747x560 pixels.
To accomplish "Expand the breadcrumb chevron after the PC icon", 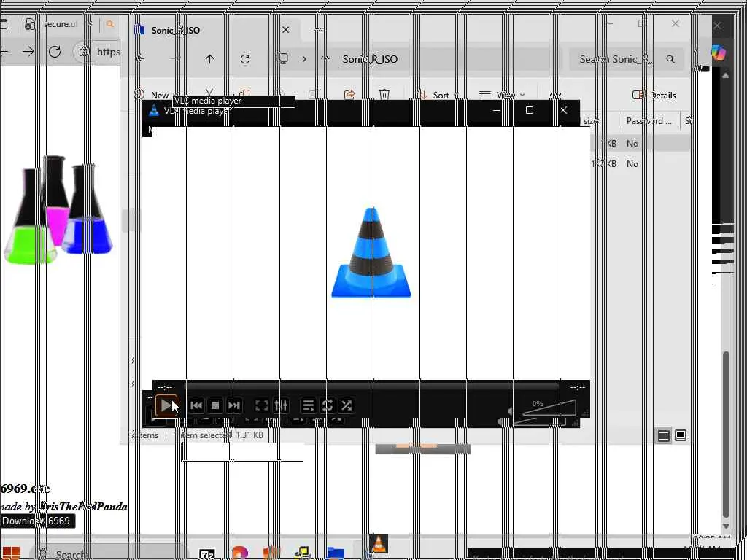I will 304,59.
